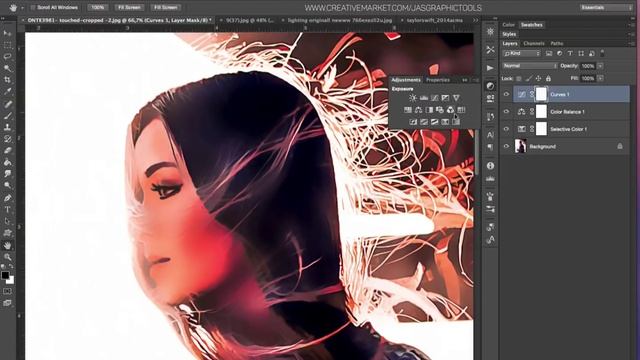
Task: Select the Rectangular Marquee tool
Action: [7, 45]
